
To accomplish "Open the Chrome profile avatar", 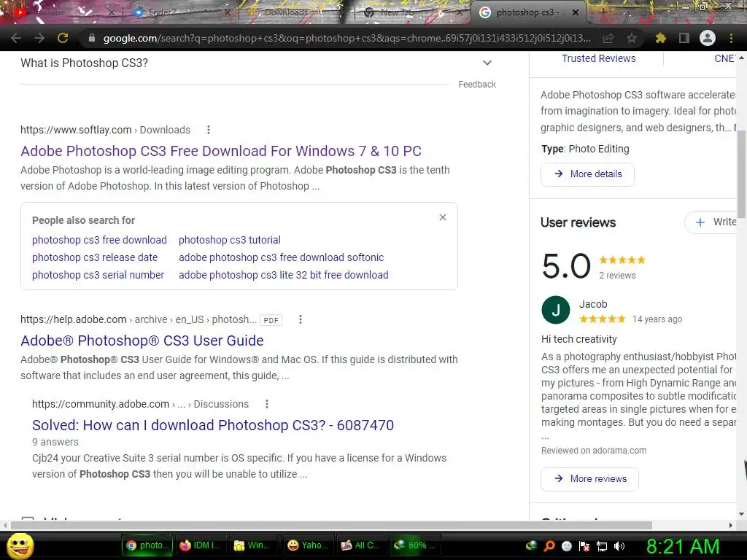I will [708, 38].
